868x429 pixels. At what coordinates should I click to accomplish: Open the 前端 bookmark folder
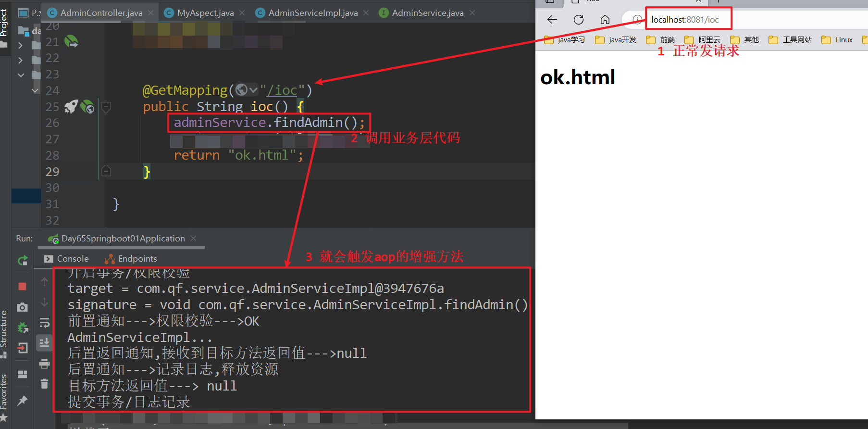pos(661,39)
